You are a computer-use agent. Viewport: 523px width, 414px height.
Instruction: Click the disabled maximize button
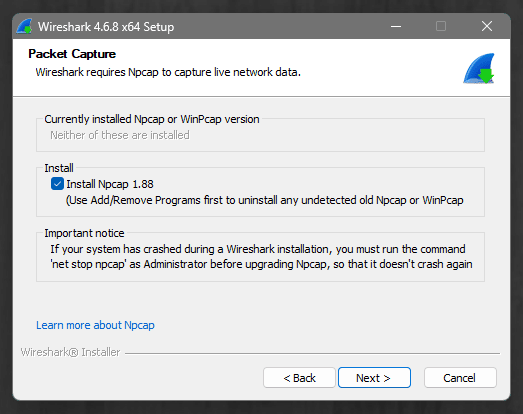pyautogui.click(x=441, y=26)
